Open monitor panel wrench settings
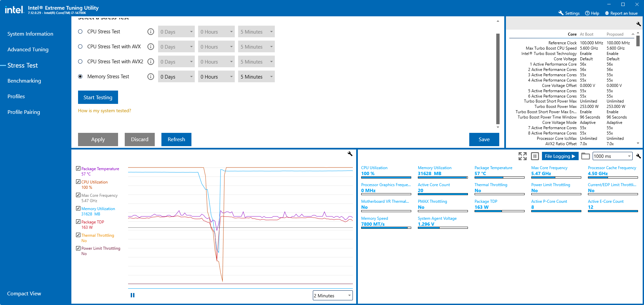The width and height of the screenshot is (644, 305). (638, 156)
